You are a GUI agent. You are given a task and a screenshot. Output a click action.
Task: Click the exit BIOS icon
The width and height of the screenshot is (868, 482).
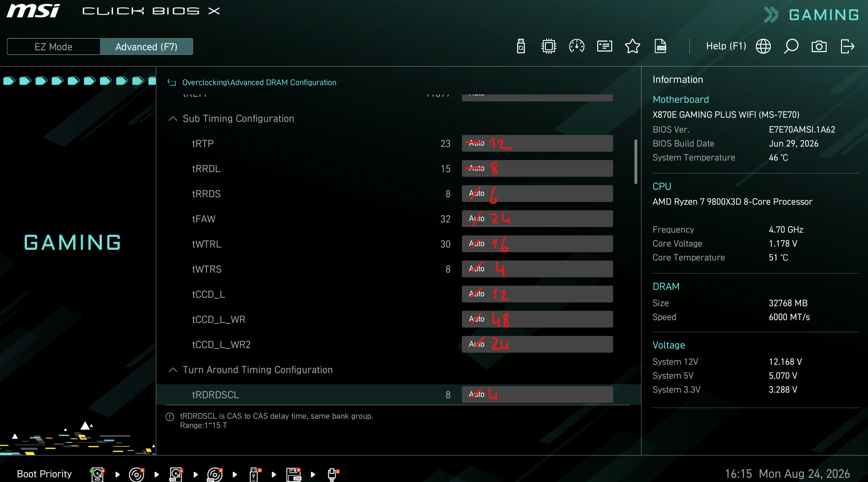coord(848,47)
